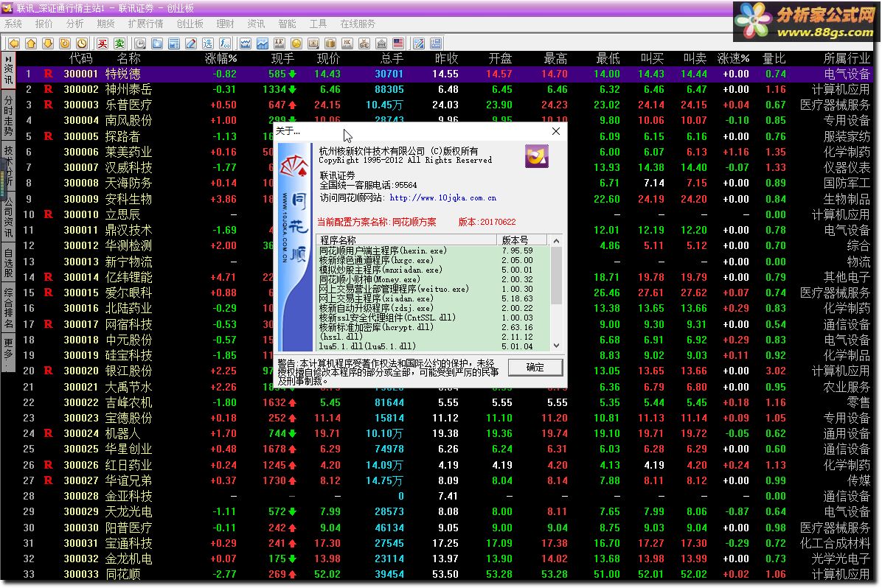The width and height of the screenshot is (882, 588).
Task: Select 网上交易主程序(xiadan.exe) row in list
Action: click(433, 298)
